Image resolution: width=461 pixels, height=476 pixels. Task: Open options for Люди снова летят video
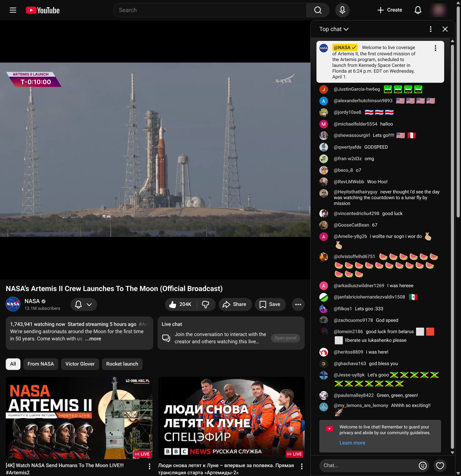[302, 466]
